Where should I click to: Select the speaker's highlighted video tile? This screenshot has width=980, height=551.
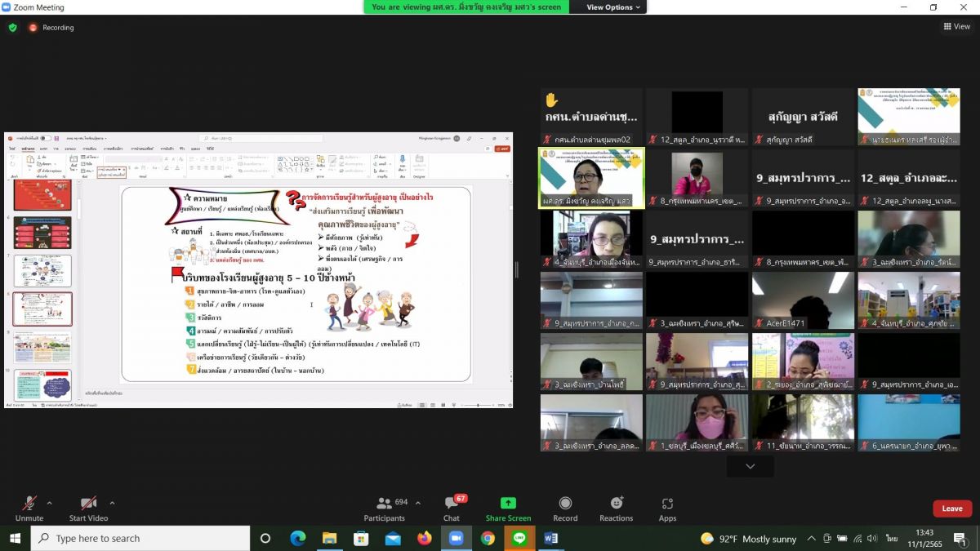[591, 178]
